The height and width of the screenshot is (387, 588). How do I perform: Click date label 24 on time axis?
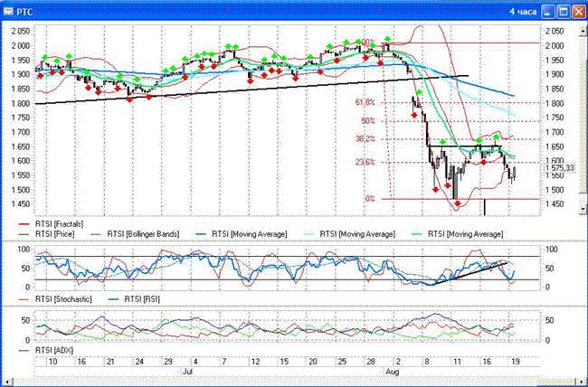pos(139,362)
